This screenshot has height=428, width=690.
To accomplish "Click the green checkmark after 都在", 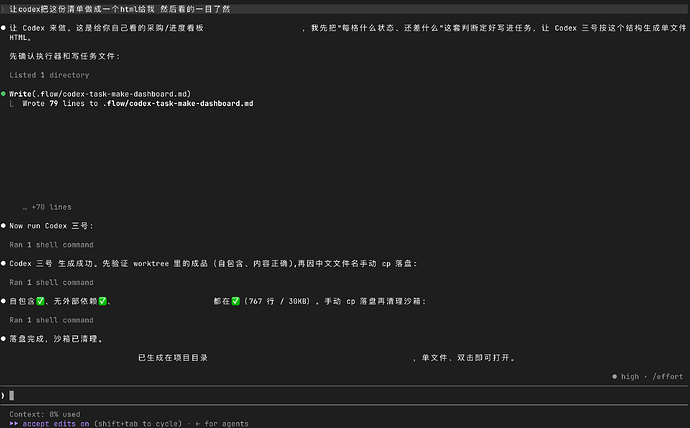I will coord(235,301).
